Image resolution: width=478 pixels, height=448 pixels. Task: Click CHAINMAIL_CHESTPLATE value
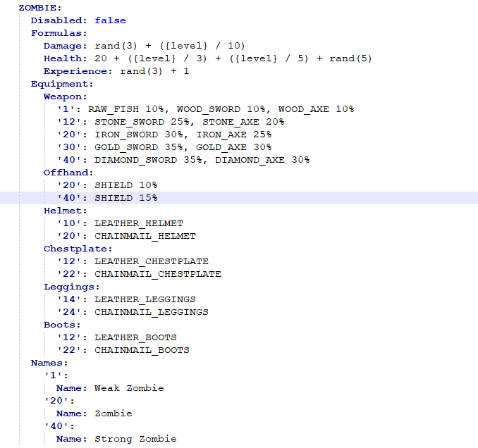[158, 274]
